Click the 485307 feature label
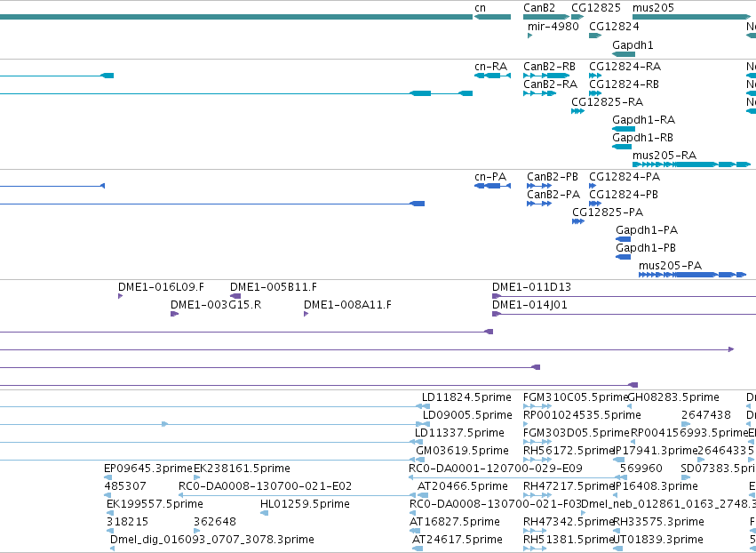 click(125, 486)
